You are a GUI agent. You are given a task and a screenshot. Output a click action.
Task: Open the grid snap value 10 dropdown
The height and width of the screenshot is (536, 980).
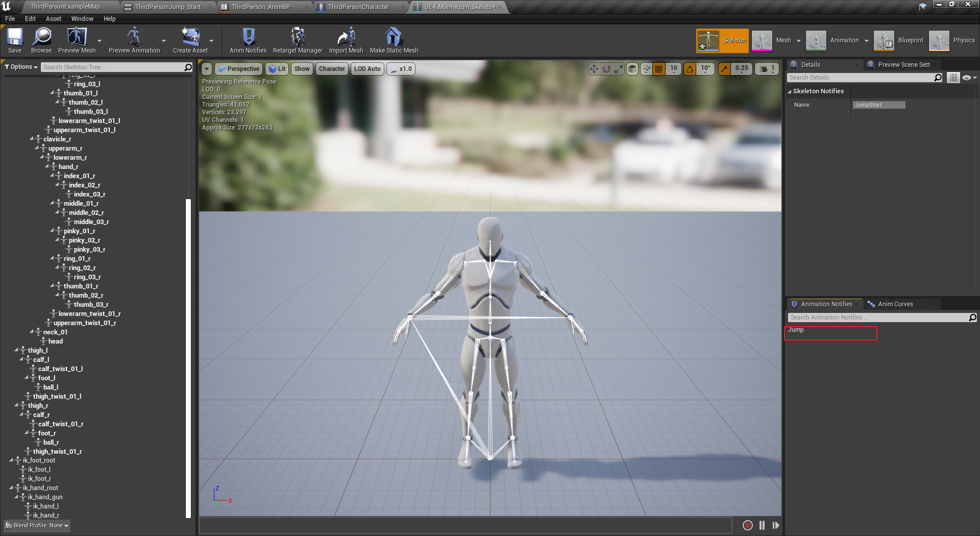point(674,68)
